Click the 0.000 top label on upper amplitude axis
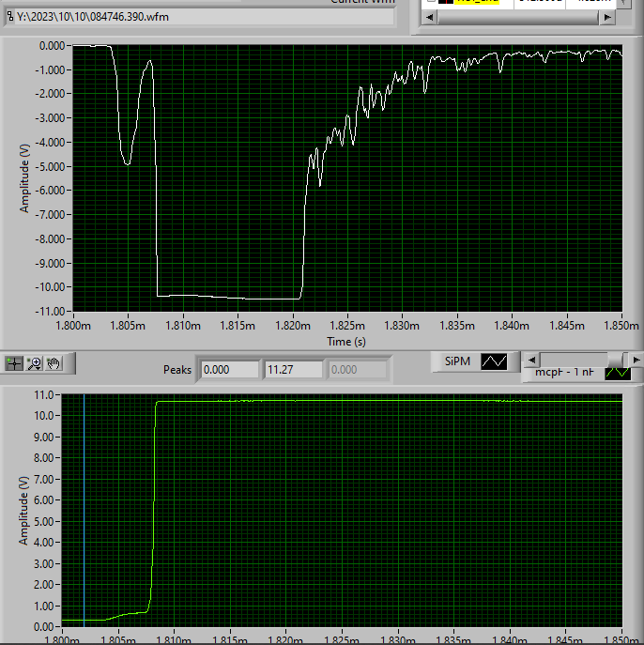 click(52, 46)
